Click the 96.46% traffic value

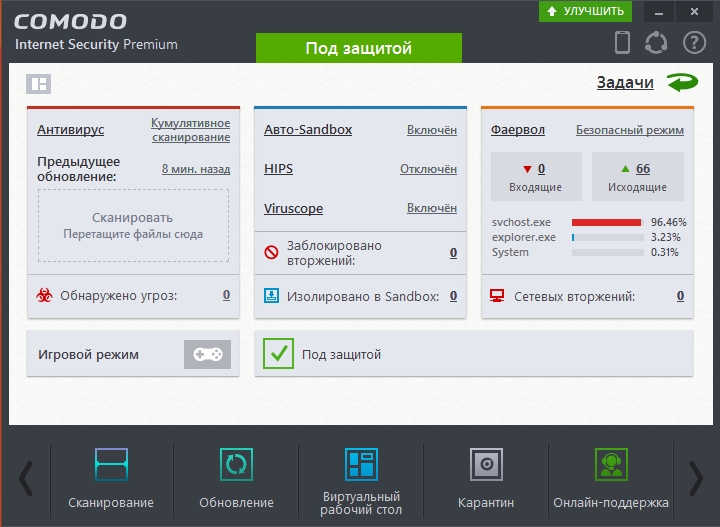click(x=669, y=222)
